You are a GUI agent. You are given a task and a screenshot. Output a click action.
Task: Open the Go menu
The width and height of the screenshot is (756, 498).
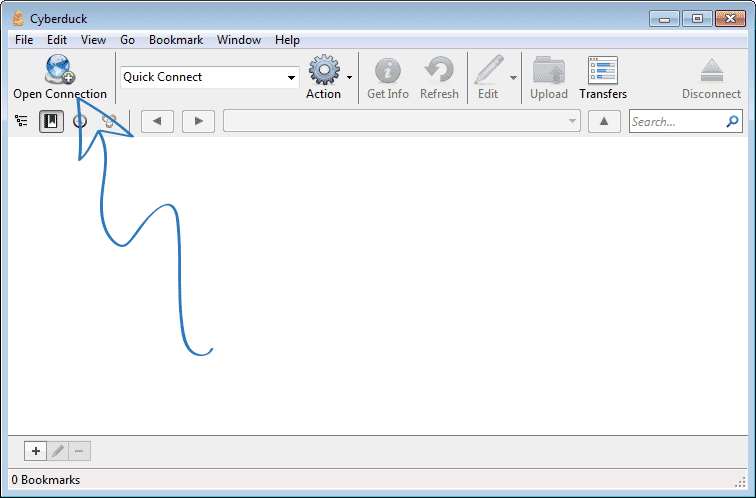click(127, 40)
